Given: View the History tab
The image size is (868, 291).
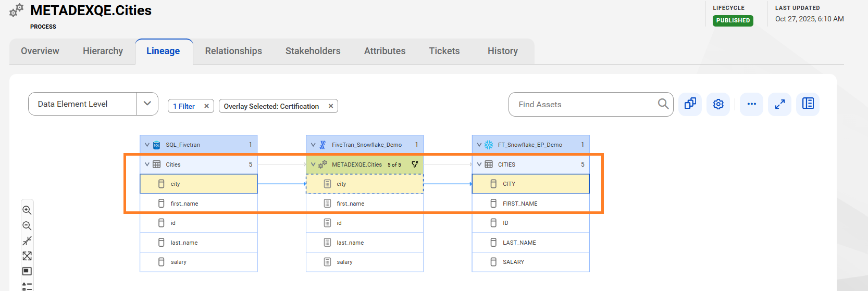Looking at the screenshot, I should [x=503, y=51].
